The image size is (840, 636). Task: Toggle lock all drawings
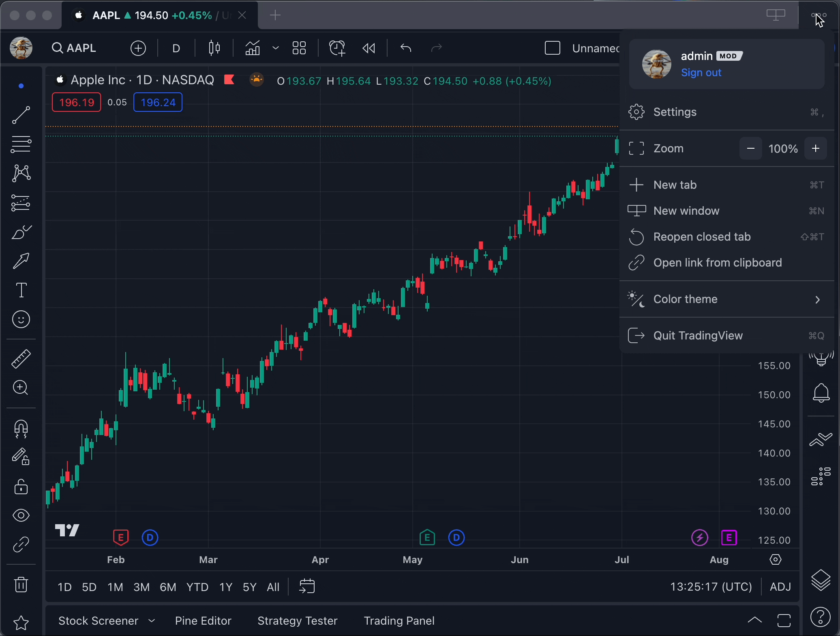21,487
